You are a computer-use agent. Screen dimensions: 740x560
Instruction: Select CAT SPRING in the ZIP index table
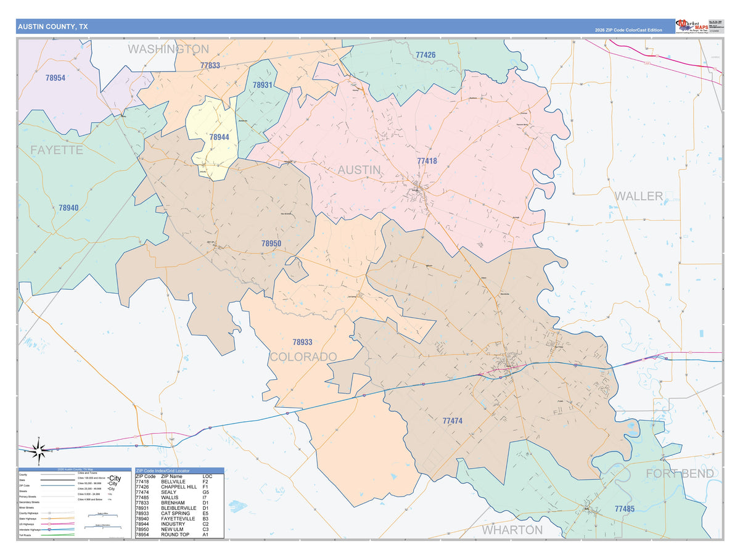(177, 514)
